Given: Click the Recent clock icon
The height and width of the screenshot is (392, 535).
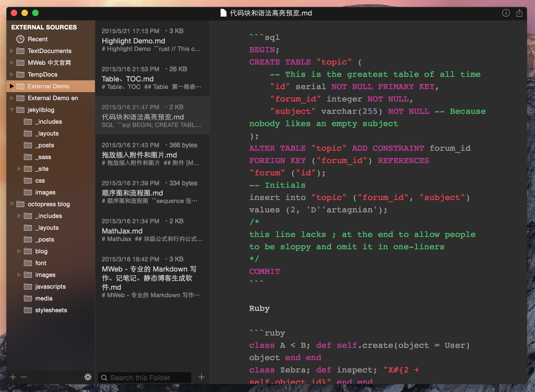Looking at the screenshot, I should pyautogui.click(x=20, y=39).
